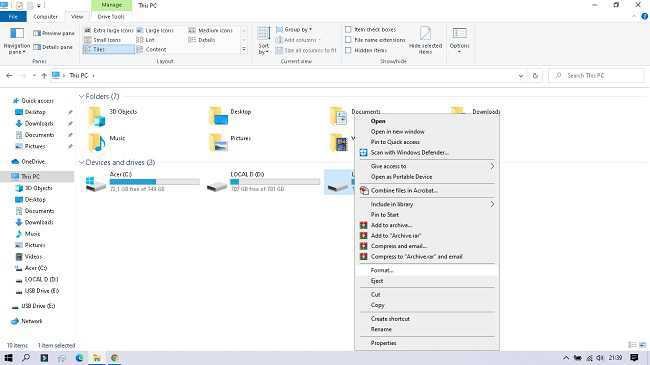
Task: Choose Open as Portable Device
Action: 427,177
